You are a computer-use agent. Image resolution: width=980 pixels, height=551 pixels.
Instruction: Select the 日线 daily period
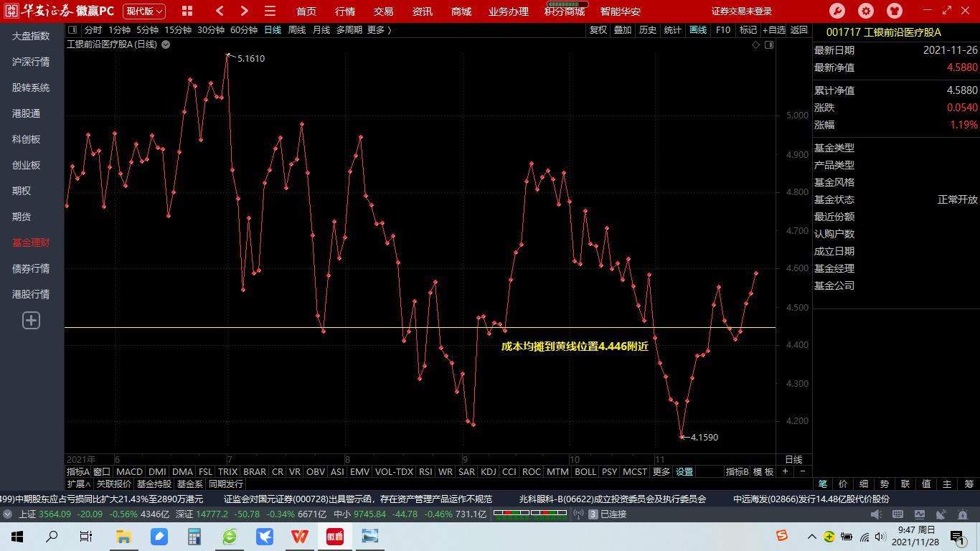click(273, 30)
